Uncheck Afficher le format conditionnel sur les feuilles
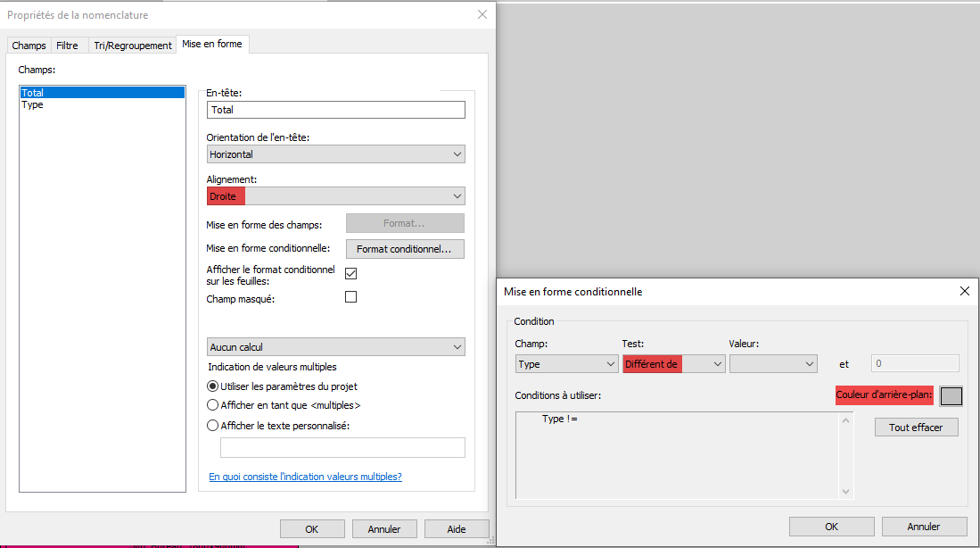The image size is (980, 548). (350, 274)
